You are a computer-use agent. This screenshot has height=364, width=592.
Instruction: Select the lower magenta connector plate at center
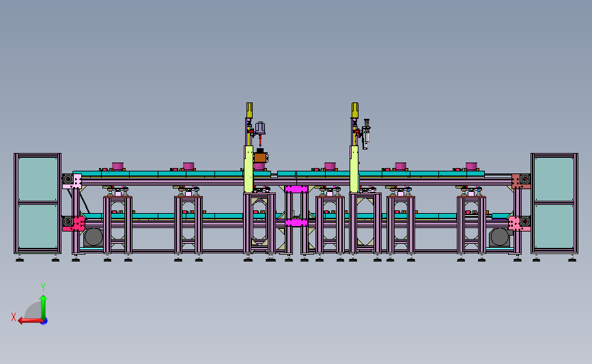(x=296, y=223)
